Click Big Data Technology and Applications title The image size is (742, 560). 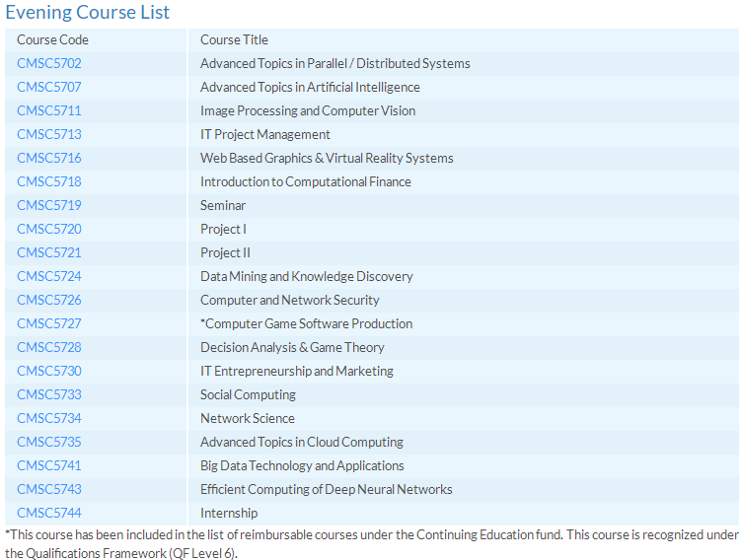click(x=302, y=465)
